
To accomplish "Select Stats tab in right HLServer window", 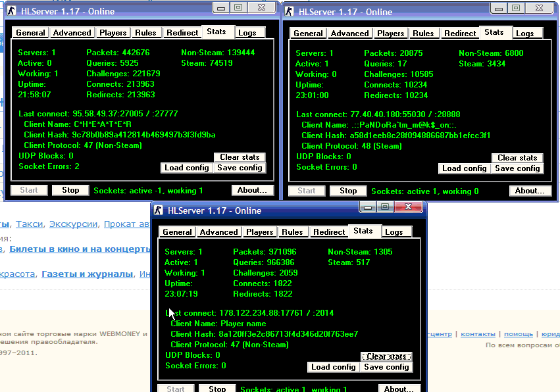I will (494, 32).
